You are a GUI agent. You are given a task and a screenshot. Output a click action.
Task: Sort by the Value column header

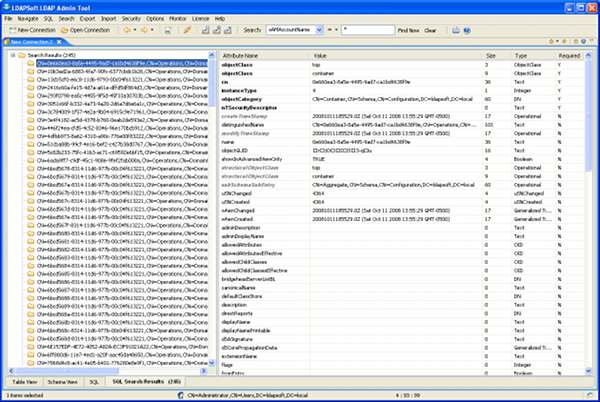(x=397, y=55)
